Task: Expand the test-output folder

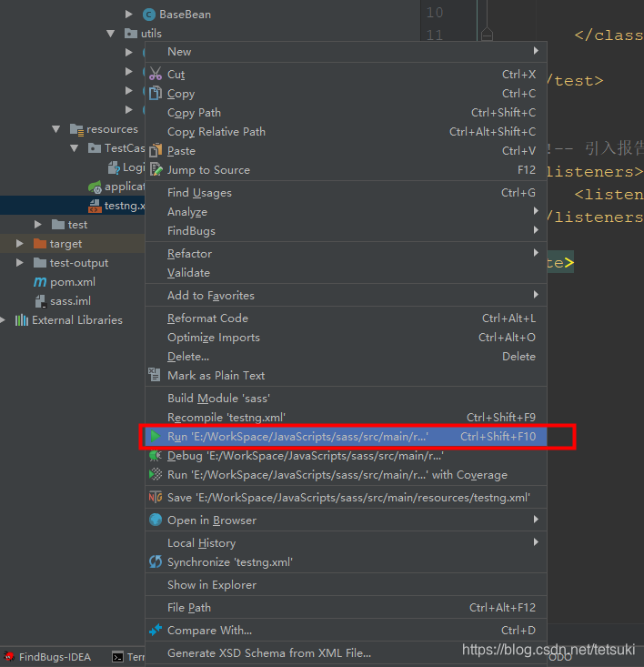Action: click(x=19, y=262)
